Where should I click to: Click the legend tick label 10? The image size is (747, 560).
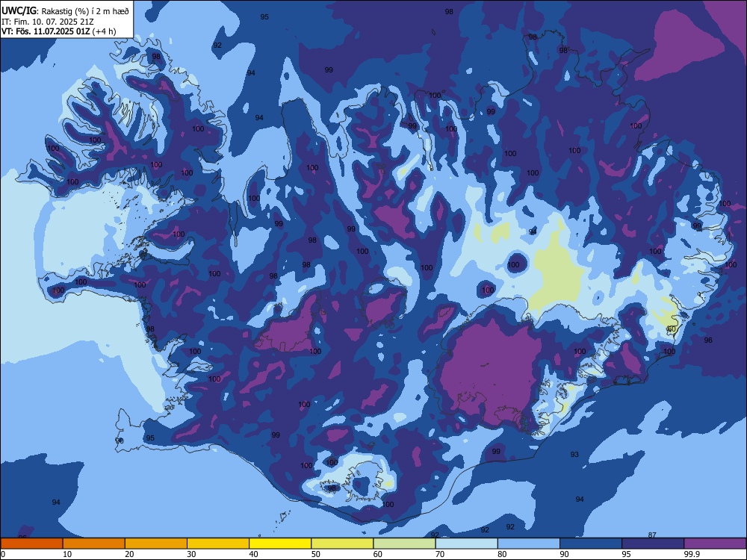pyautogui.click(x=67, y=554)
